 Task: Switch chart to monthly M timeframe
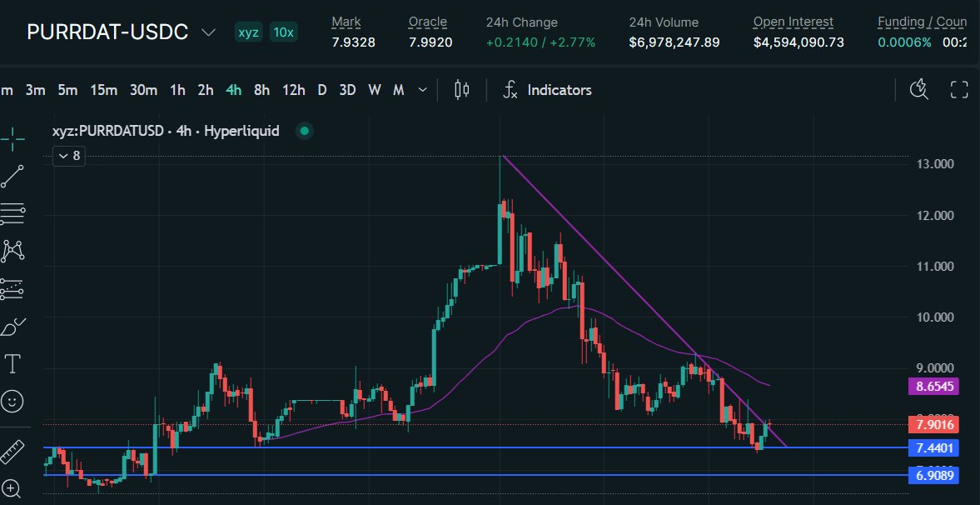(x=398, y=90)
